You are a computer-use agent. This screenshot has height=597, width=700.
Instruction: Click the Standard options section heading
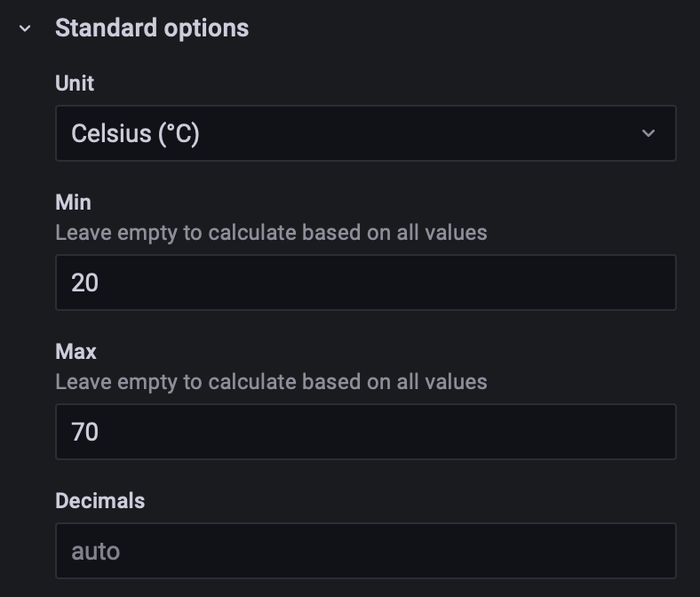click(152, 28)
